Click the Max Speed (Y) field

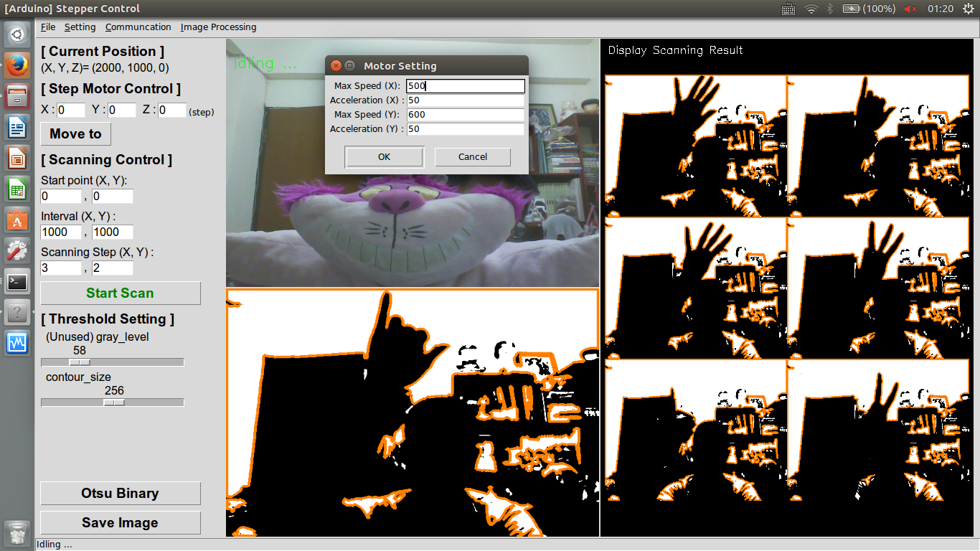coord(466,115)
